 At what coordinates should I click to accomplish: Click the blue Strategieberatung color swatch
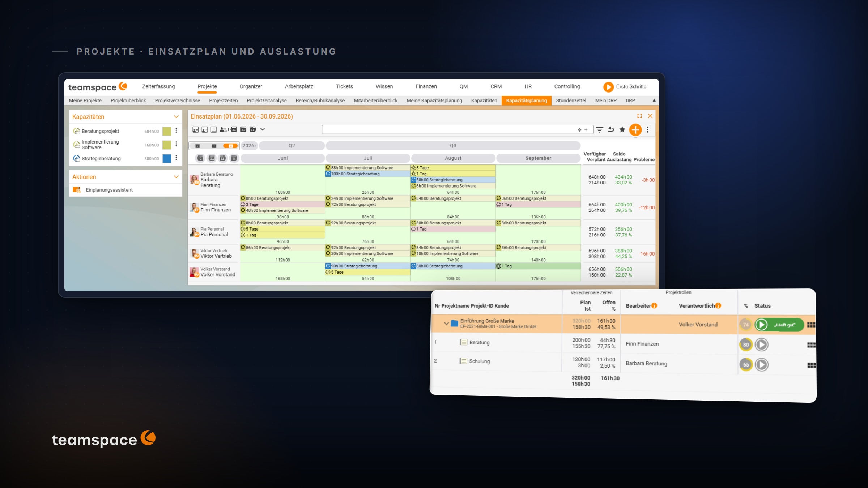coord(167,158)
